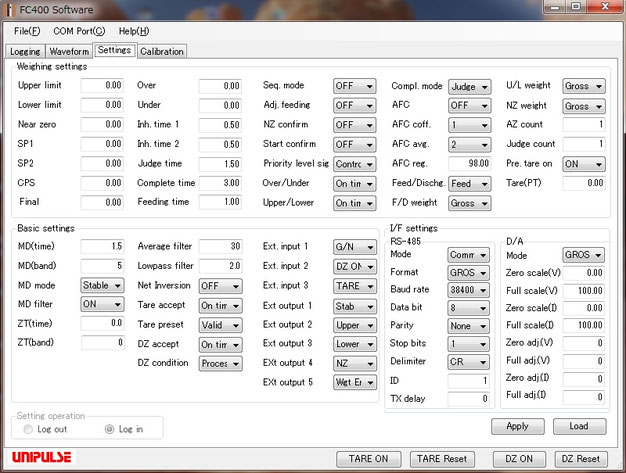Open the Seq. mode dropdown
This screenshot has height=473, width=626.
click(x=354, y=86)
